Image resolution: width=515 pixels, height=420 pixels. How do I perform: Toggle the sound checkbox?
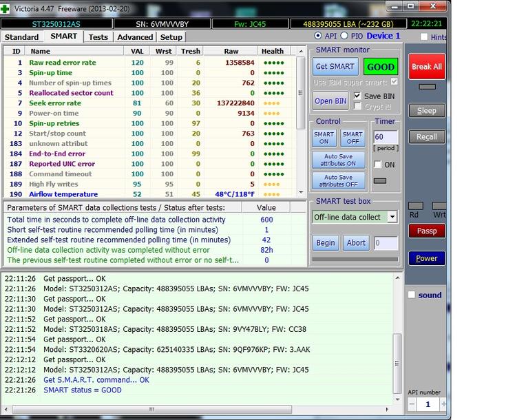[412, 295]
